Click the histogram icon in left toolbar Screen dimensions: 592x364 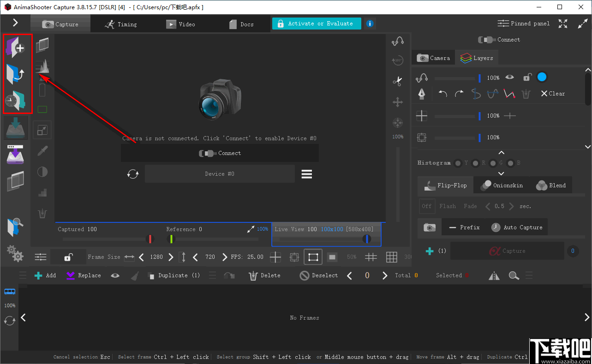click(42, 67)
